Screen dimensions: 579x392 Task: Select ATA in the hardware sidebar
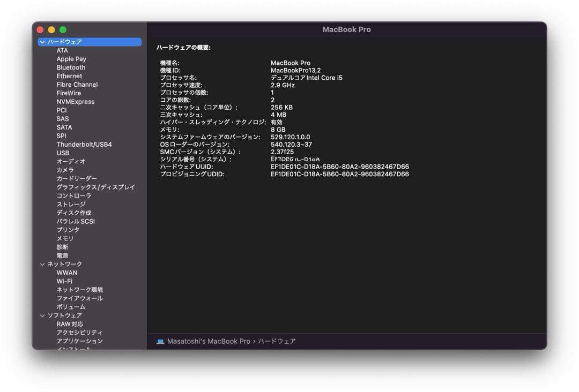coord(63,50)
